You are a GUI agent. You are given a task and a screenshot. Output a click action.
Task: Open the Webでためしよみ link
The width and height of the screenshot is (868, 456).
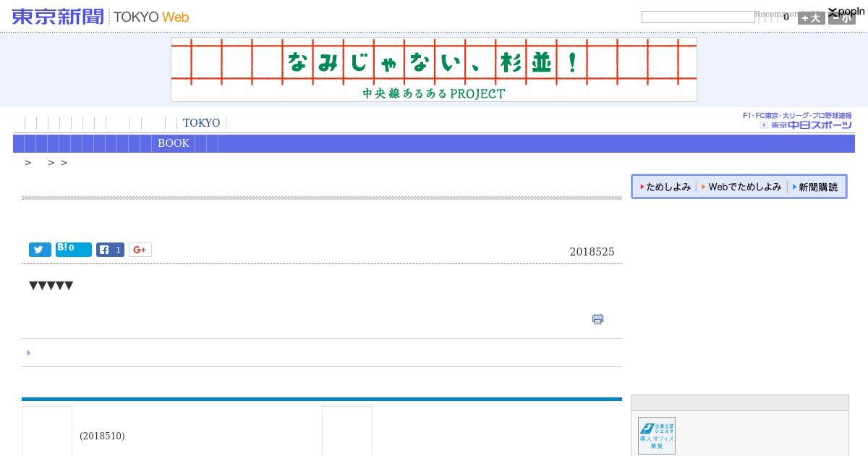coord(741,187)
